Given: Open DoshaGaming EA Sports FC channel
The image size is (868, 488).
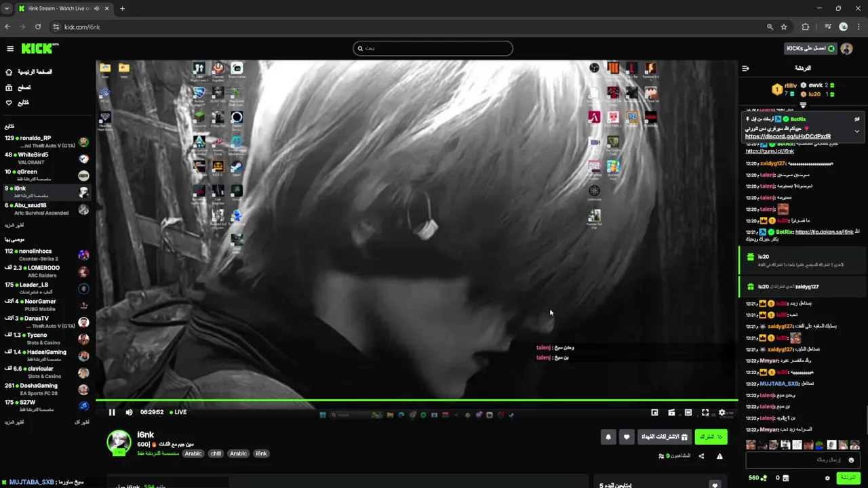Looking at the screenshot, I should pos(46,389).
